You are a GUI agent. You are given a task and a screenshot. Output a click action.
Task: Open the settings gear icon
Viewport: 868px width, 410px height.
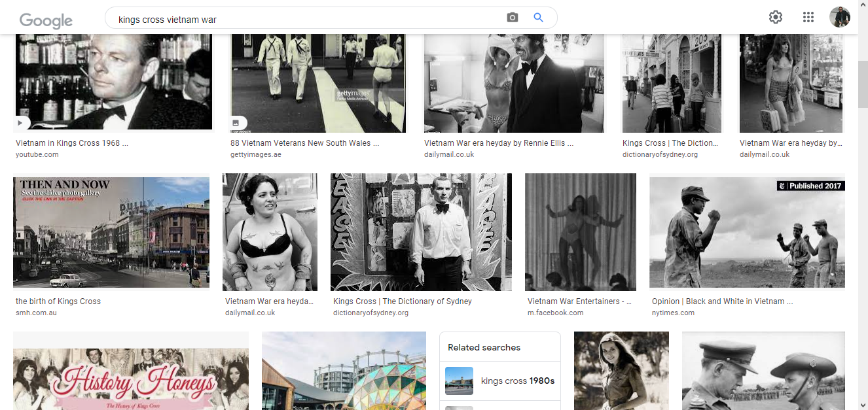point(776,18)
